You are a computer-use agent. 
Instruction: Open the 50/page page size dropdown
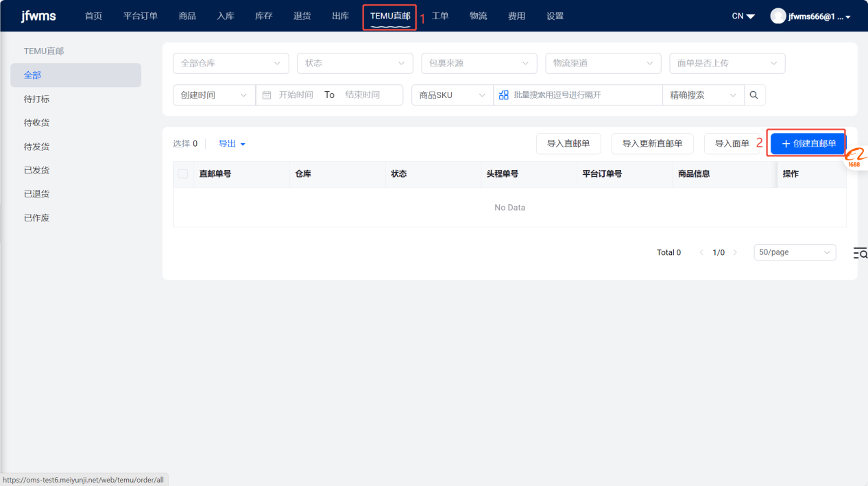tap(795, 252)
